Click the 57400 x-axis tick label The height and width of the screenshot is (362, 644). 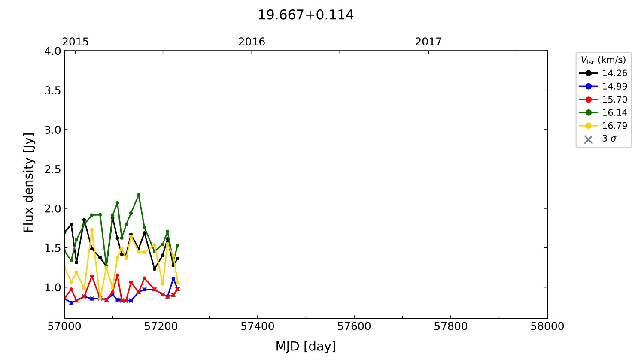(x=257, y=326)
